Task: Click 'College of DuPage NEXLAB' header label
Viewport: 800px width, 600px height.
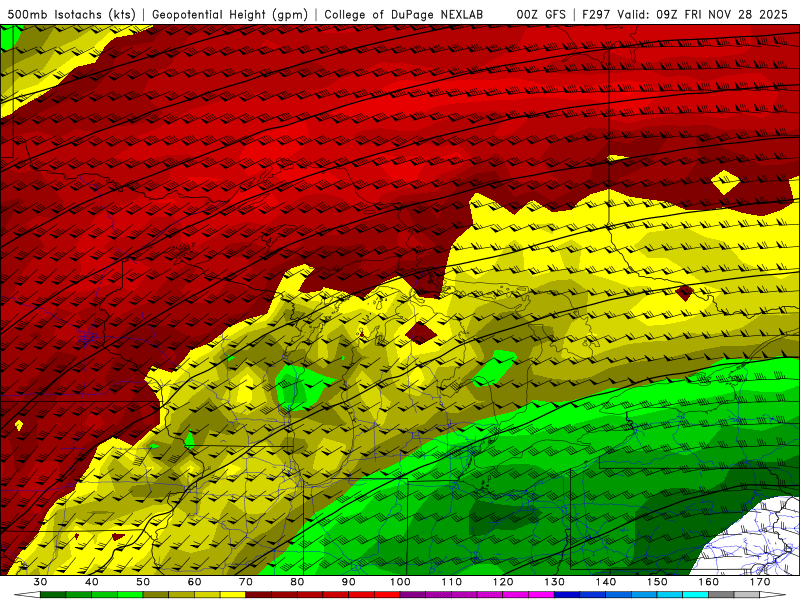Action: point(404,14)
